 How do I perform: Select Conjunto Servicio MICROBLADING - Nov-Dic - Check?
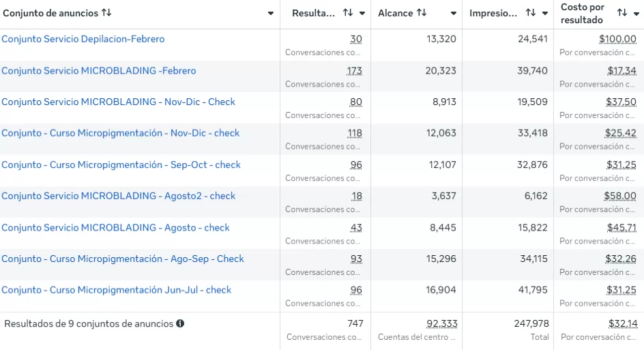coord(118,102)
